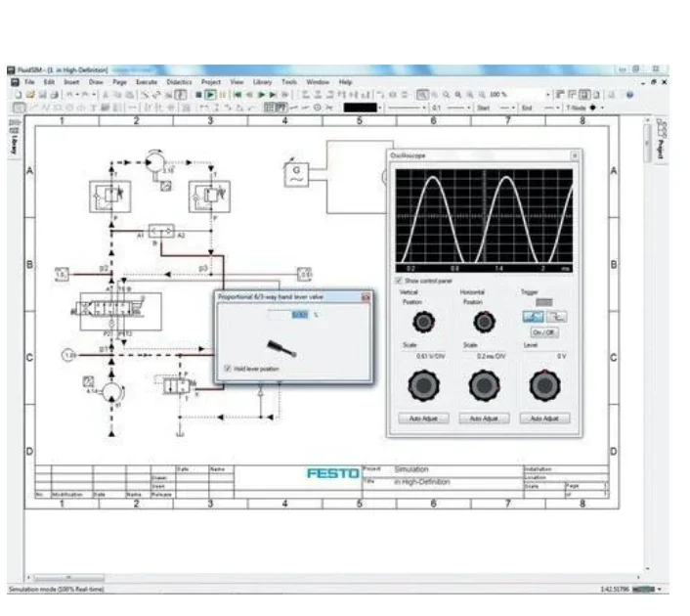Toggle the grid display icon
This screenshot has width=690, height=616.
pyautogui.click(x=269, y=108)
